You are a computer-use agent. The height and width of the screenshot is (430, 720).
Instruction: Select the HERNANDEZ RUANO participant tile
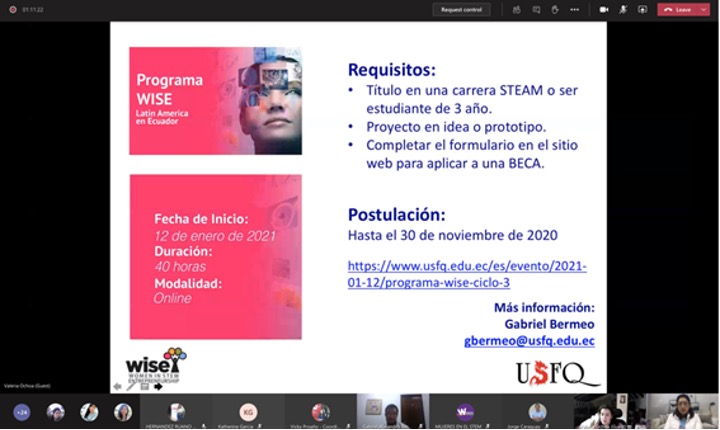176,412
